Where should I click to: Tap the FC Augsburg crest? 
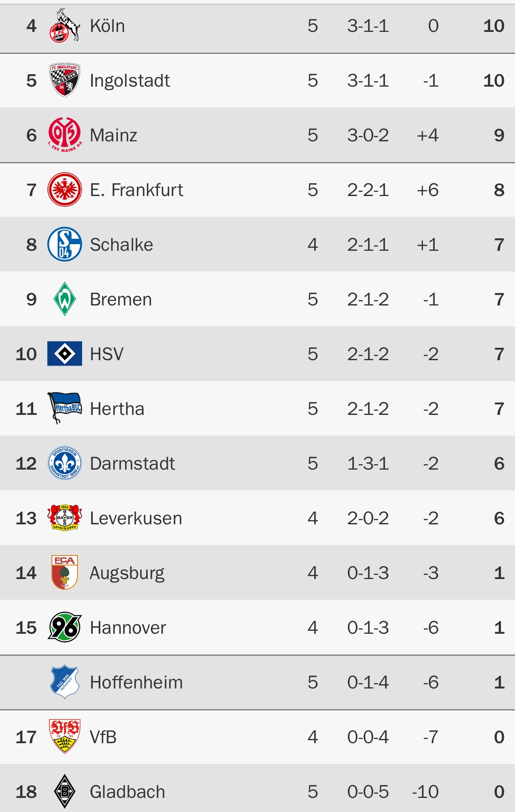65,572
